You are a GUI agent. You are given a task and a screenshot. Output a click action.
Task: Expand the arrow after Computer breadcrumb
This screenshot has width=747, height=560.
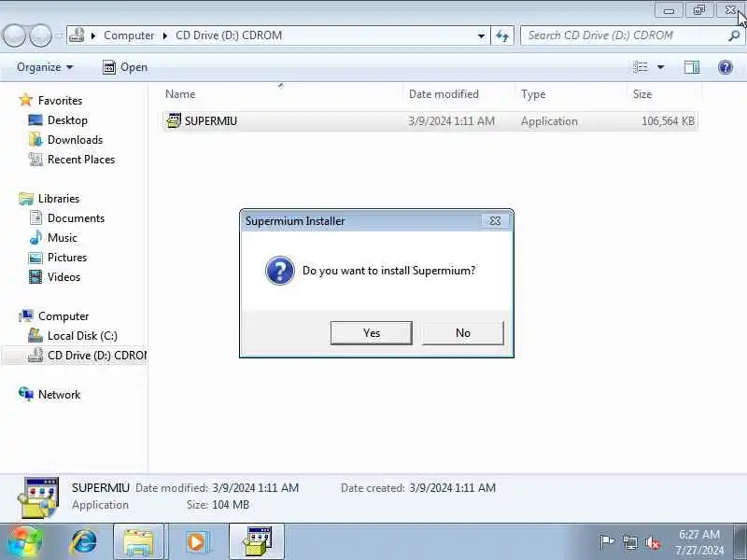(165, 35)
